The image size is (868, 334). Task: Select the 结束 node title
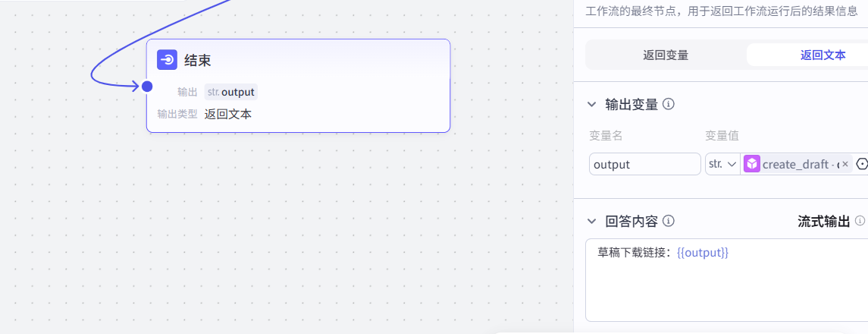click(x=198, y=60)
